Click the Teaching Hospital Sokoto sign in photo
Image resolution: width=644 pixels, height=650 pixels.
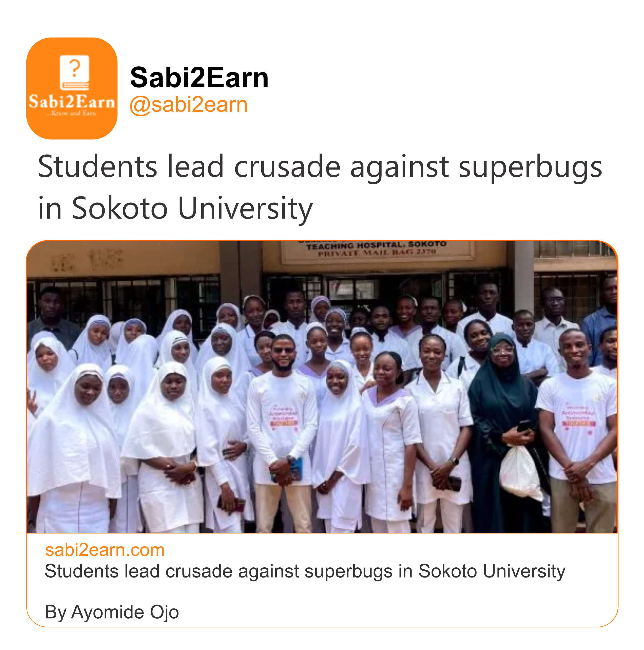pyautogui.click(x=376, y=249)
